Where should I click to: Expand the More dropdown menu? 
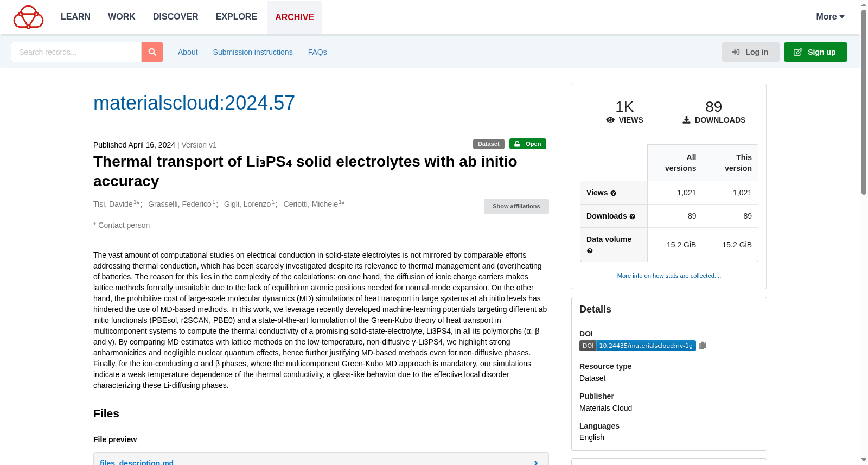830,17
